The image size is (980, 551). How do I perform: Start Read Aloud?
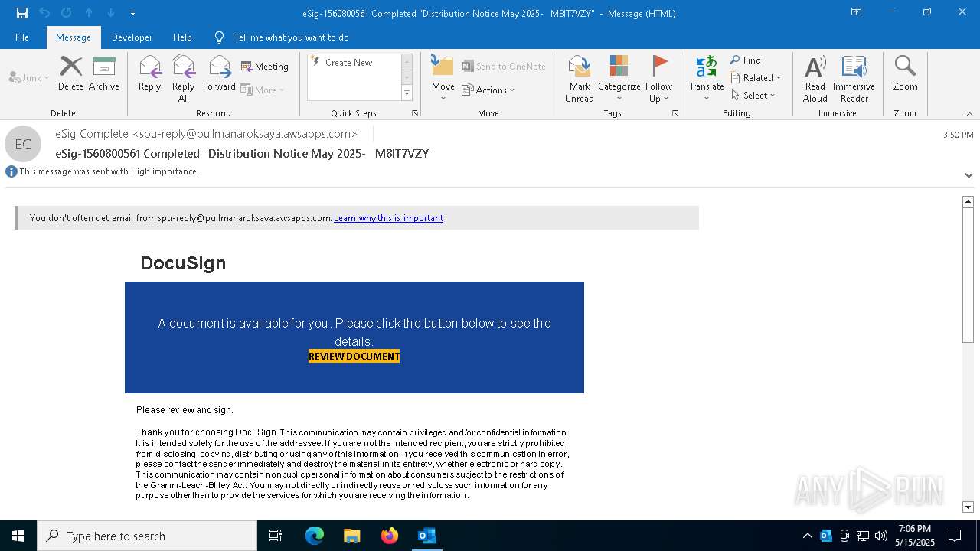815,78
